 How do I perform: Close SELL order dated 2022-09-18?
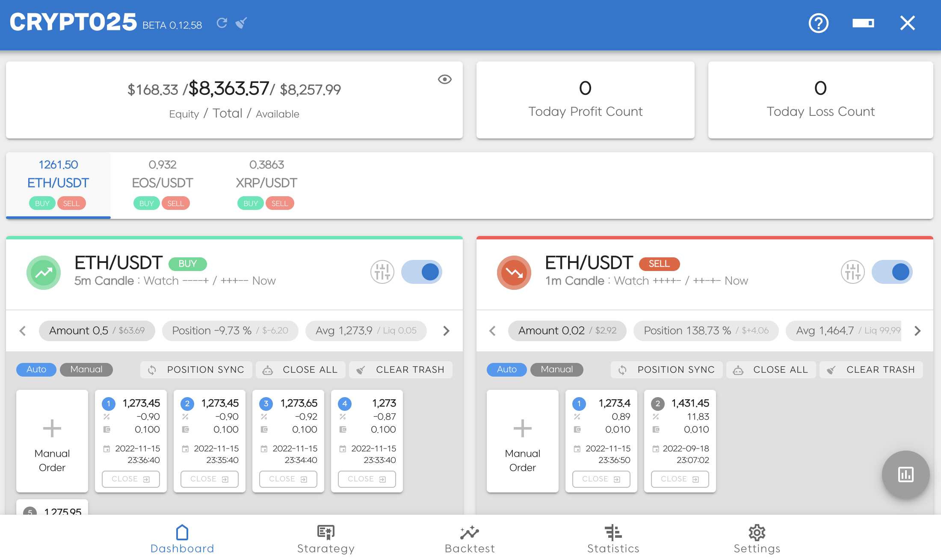point(680,479)
